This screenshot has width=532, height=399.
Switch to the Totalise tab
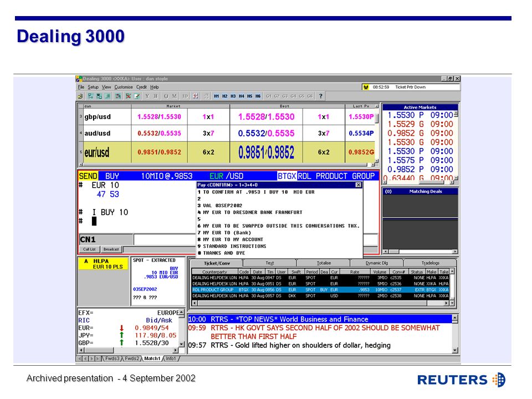pyautogui.click(x=324, y=263)
